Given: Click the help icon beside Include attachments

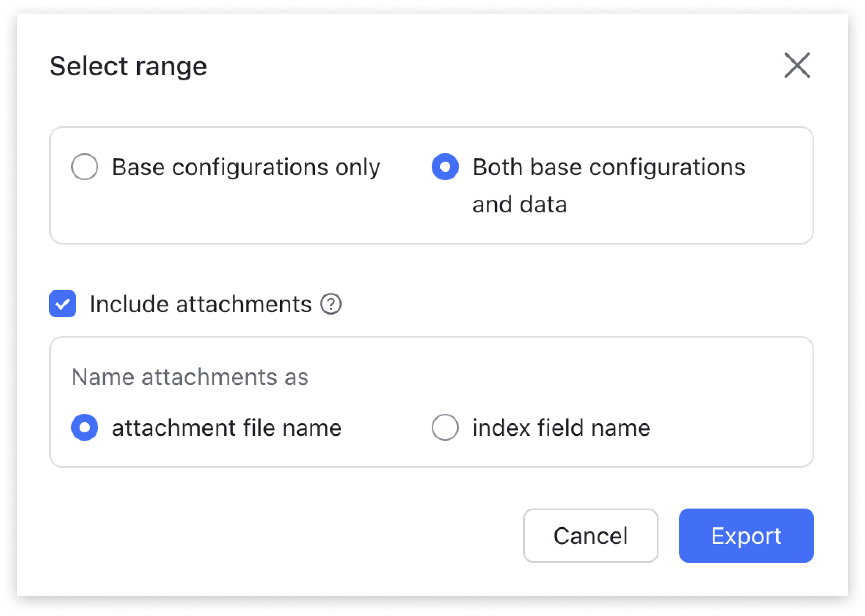Looking at the screenshot, I should 331,304.
